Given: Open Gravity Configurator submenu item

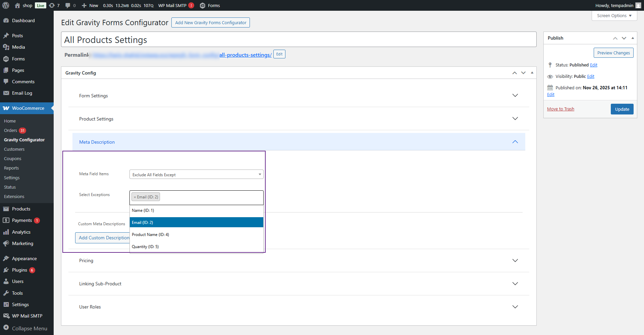Looking at the screenshot, I should [x=24, y=140].
